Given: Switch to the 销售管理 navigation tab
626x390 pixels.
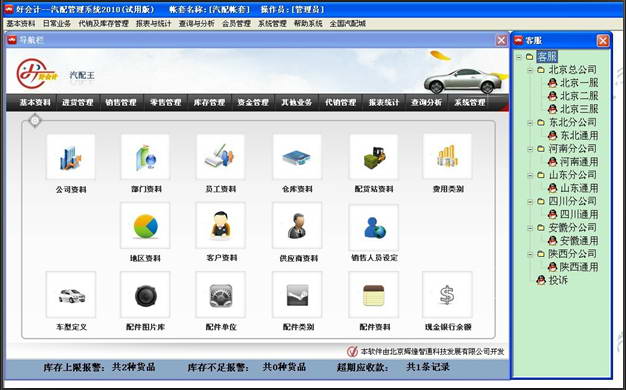Looking at the screenshot, I should (x=121, y=103).
